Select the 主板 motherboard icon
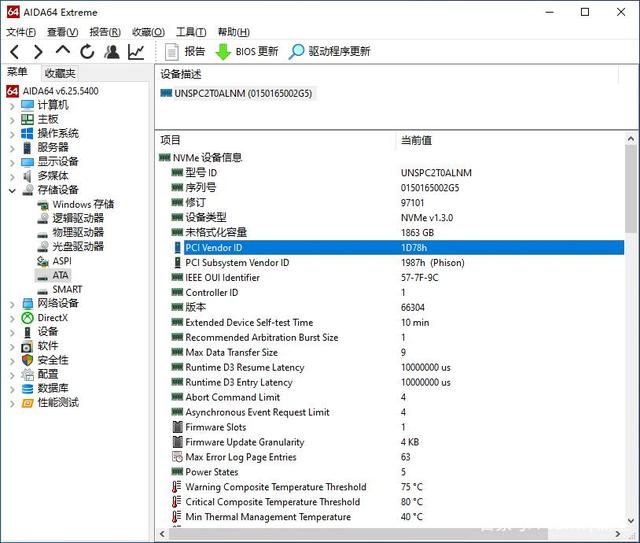 (27, 119)
